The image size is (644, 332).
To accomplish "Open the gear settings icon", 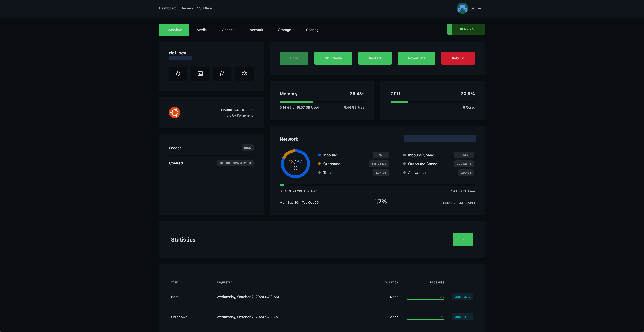I will tap(245, 74).
